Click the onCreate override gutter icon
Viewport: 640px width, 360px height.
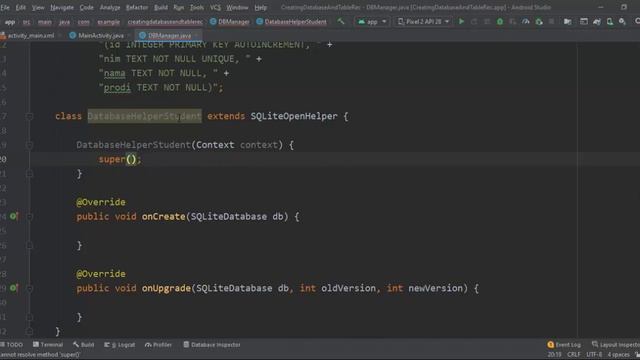tap(14, 216)
